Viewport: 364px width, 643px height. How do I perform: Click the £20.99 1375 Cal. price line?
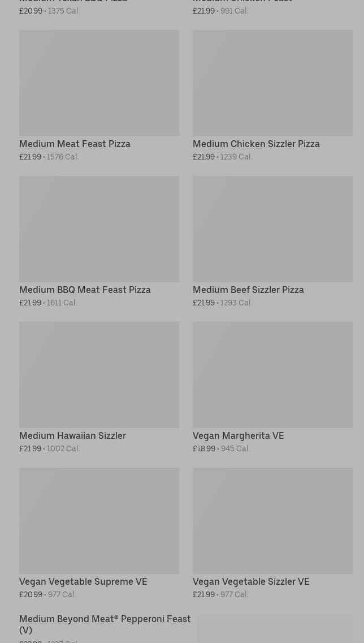point(49,11)
